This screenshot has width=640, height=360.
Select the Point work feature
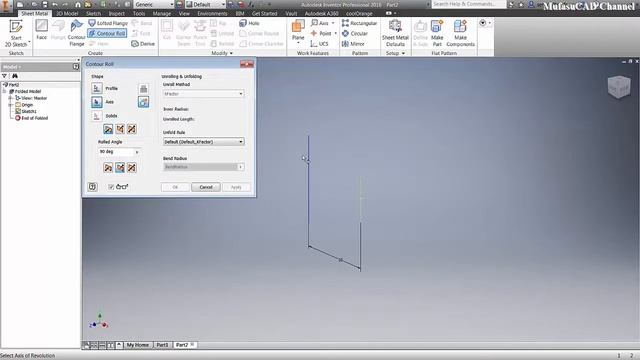(323, 33)
